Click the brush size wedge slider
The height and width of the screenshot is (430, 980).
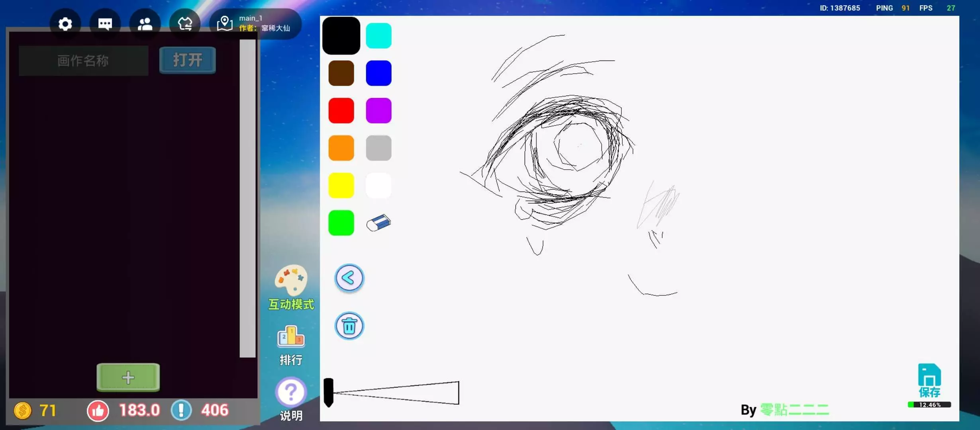[x=395, y=393]
